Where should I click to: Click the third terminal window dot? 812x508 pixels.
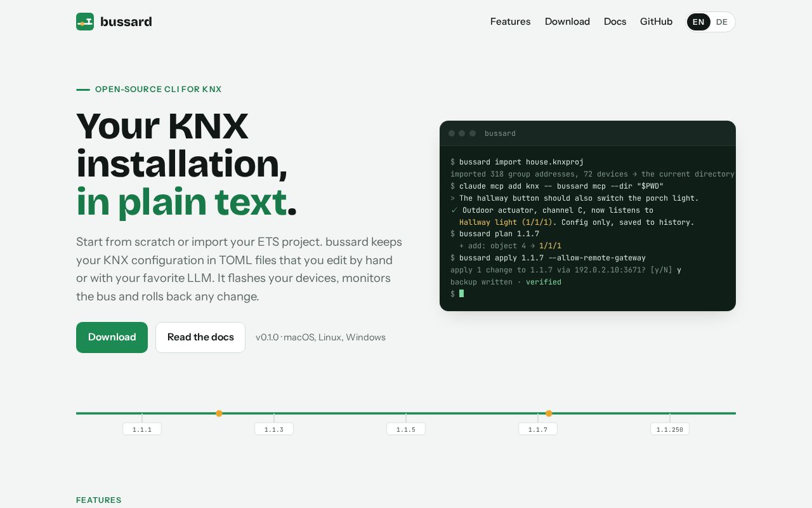click(473, 133)
